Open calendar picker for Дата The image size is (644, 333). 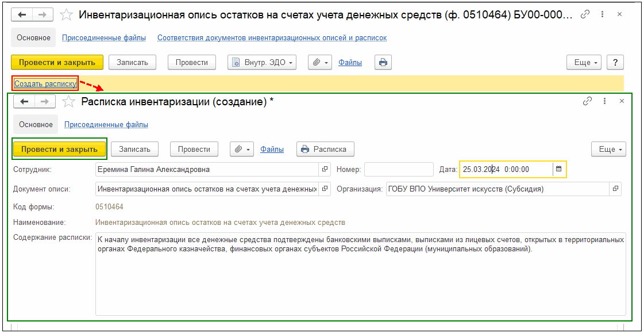(558, 169)
